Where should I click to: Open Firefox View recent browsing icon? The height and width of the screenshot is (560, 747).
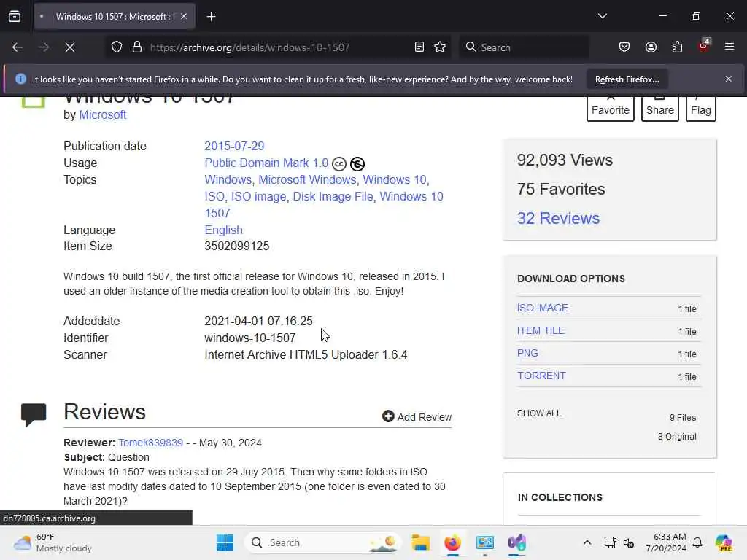tap(15, 17)
